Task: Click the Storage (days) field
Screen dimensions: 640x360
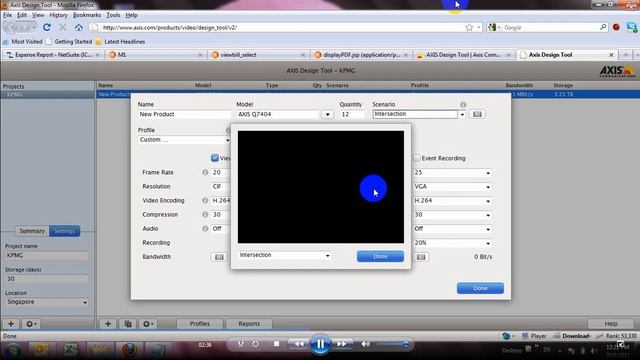Action: coord(47,279)
